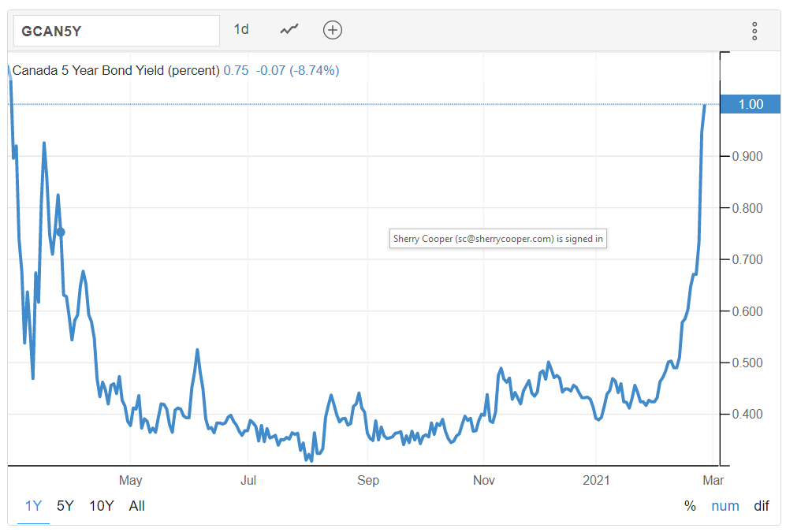Add a comparison with the plus icon
This screenshot has width=786, height=532.
(333, 30)
